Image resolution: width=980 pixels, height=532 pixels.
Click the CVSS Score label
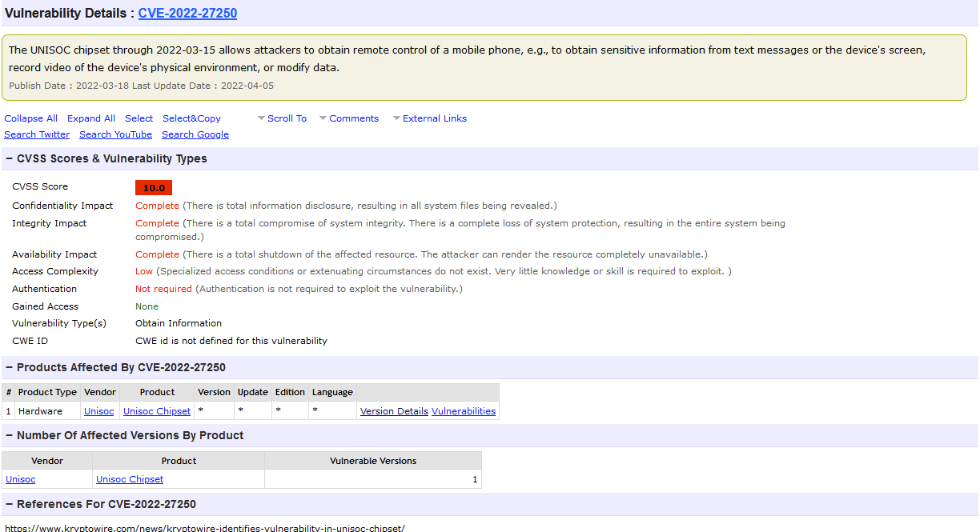40,186
